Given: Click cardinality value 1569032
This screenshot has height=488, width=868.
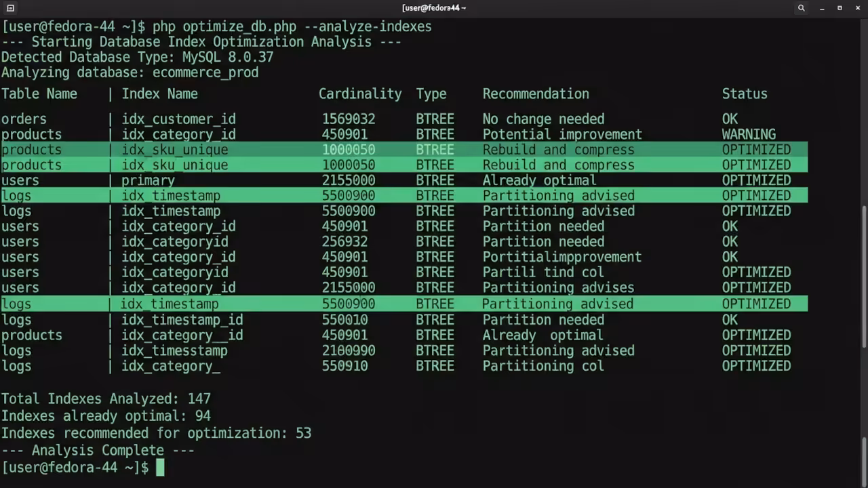Looking at the screenshot, I should [x=349, y=119].
